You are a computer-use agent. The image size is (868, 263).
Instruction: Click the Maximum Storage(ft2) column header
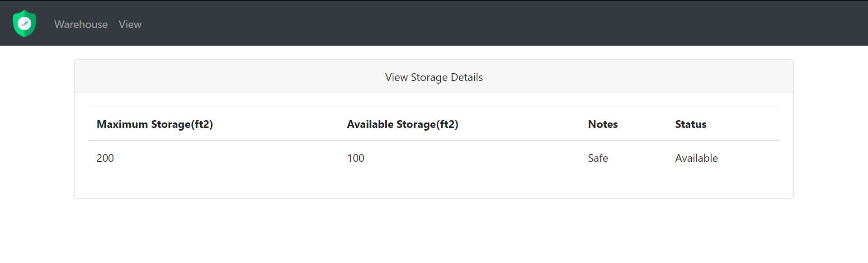click(x=155, y=124)
